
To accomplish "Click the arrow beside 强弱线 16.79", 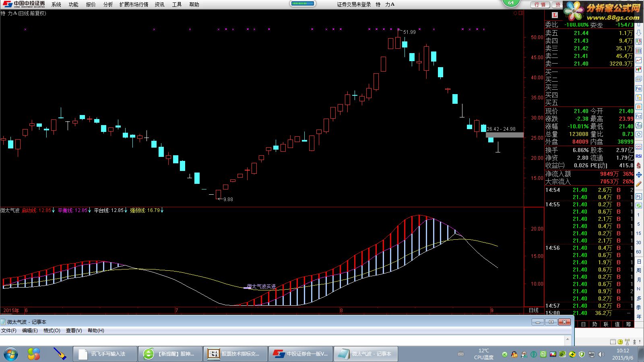I will (162, 210).
